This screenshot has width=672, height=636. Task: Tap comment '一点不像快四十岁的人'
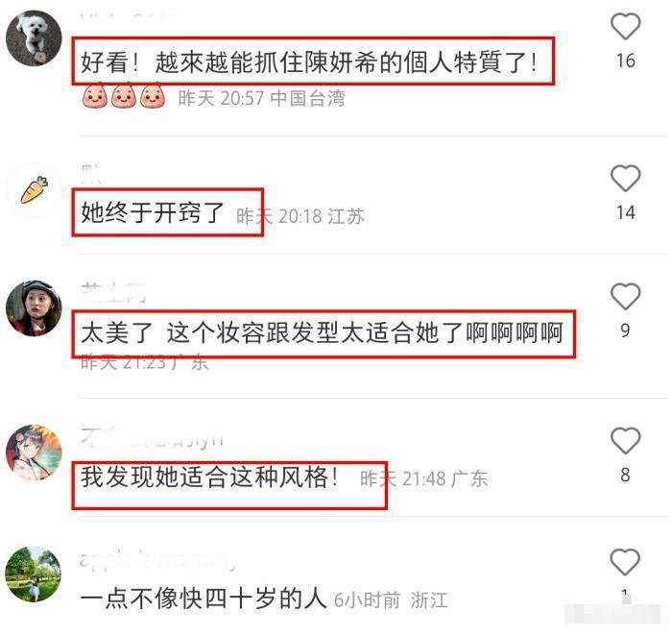coord(204,599)
